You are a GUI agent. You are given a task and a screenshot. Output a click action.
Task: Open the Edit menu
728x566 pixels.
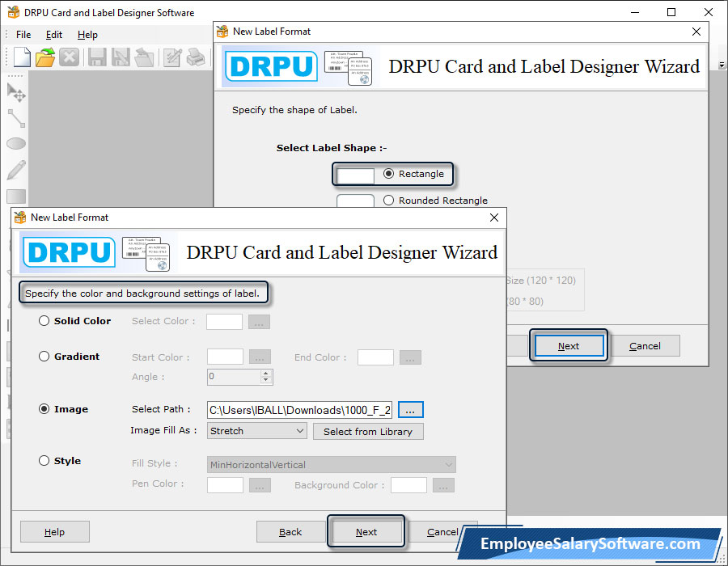coord(54,35)
